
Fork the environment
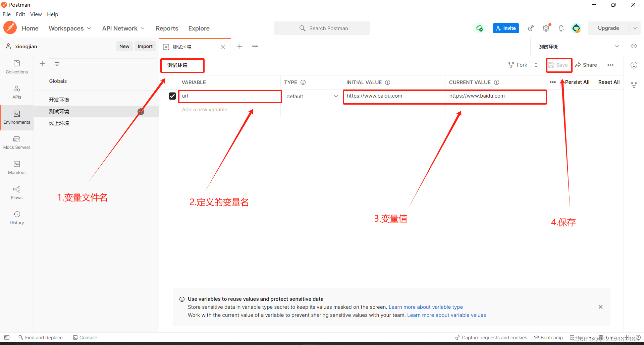point(518,65)
